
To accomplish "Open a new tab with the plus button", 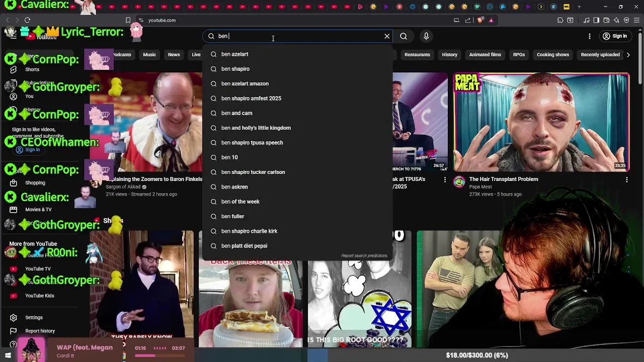I will coord(579,7).
